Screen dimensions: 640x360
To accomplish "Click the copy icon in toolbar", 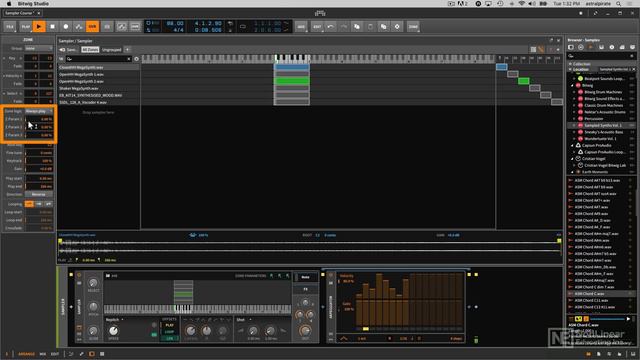I will point(357,27).
